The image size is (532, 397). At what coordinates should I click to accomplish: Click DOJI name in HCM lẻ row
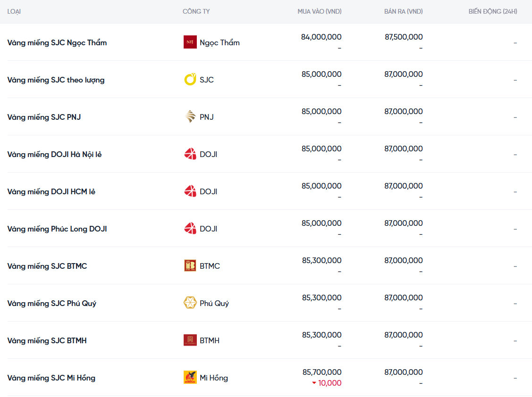(x=208, y=192)
